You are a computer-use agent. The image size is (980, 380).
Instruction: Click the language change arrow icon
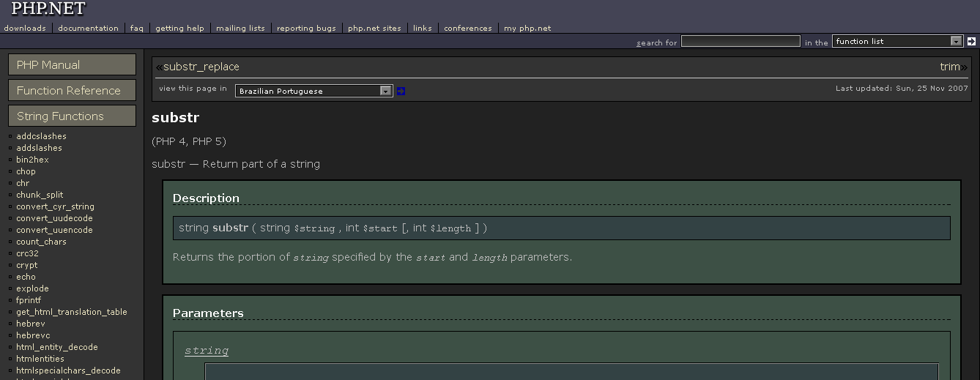click(x=401, y=91)
